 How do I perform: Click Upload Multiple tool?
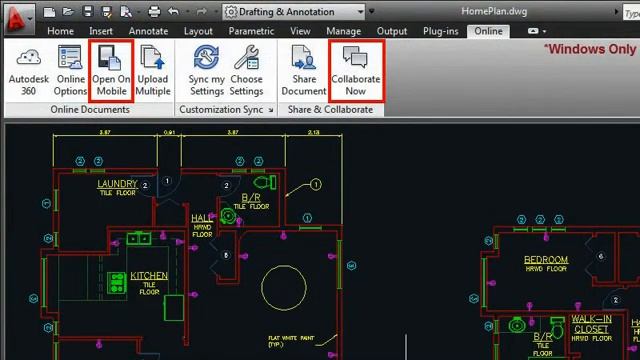click(153, 71)
